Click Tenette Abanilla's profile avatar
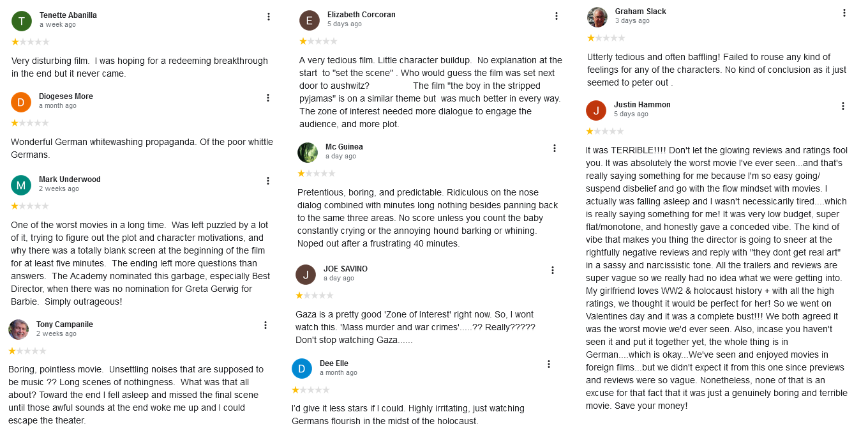Screen dimensions: 868x442 click(x=21, y=21)
